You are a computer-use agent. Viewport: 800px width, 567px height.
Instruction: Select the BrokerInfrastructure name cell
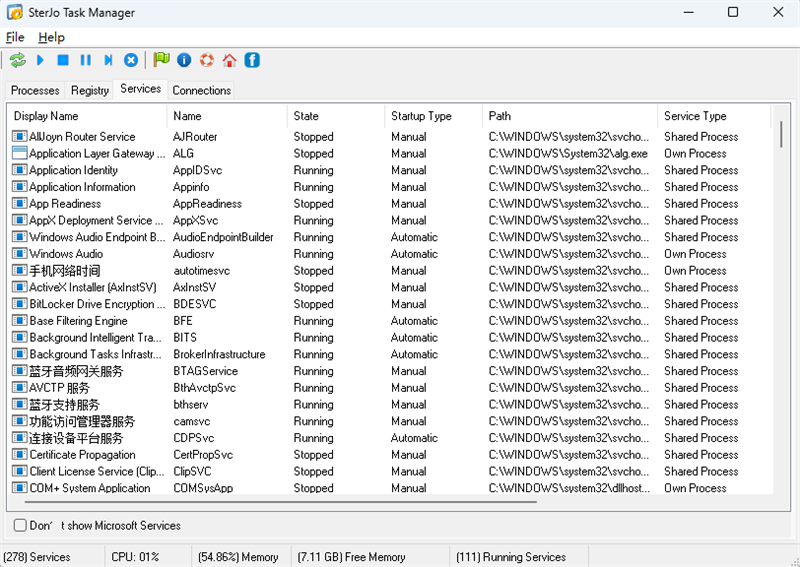point(219,354)
